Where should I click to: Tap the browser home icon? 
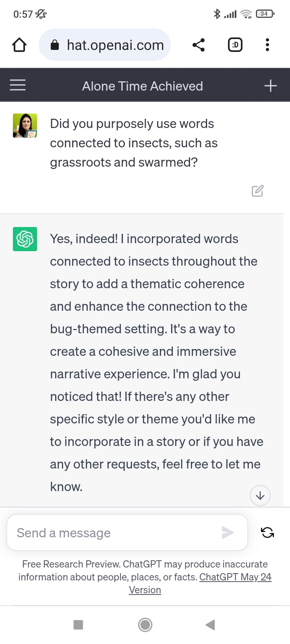[19, 45]
